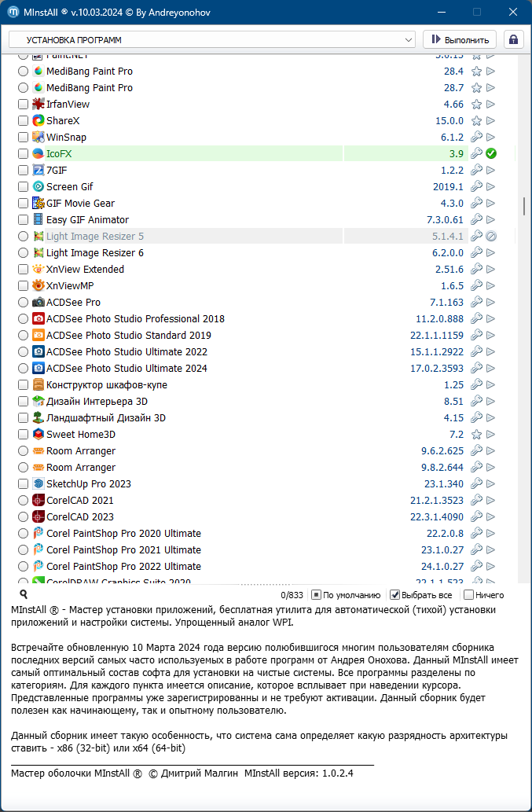Enable the Easy GIF Animator checkbox

[x=23, y=219]
